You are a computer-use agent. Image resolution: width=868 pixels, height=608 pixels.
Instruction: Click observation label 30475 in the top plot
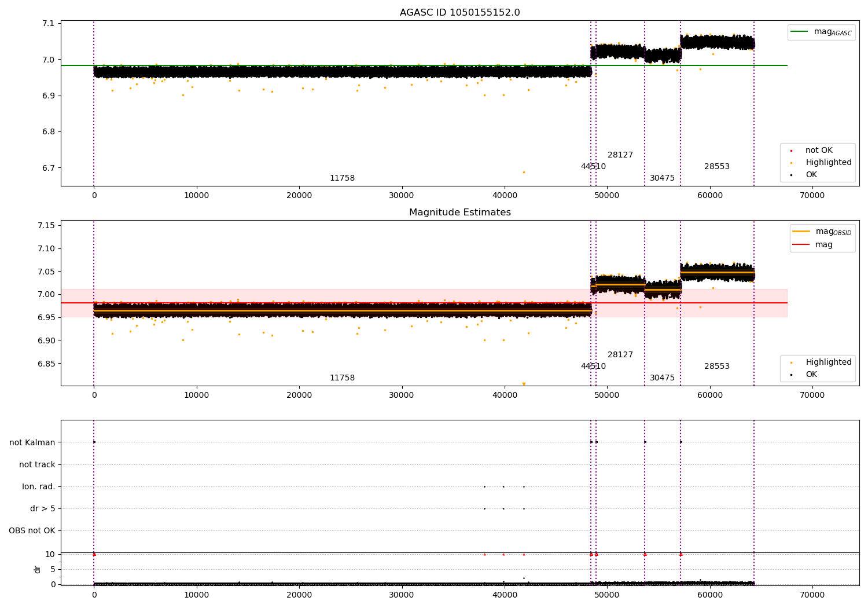(662, 178)
